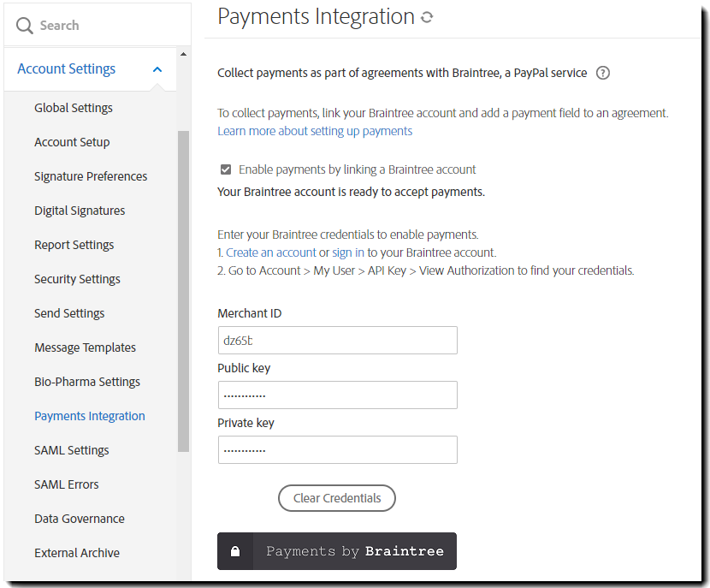Open the Data Governance page

pos(80,519)
